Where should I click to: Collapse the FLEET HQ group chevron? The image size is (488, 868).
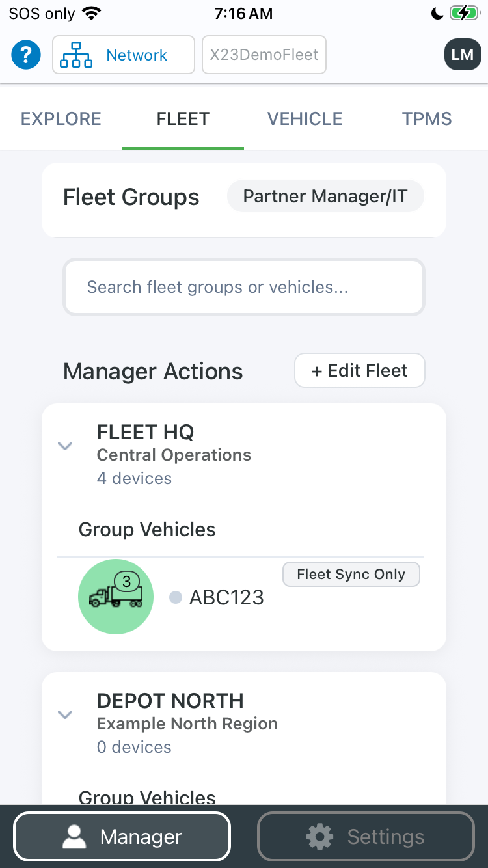(64, 446)
